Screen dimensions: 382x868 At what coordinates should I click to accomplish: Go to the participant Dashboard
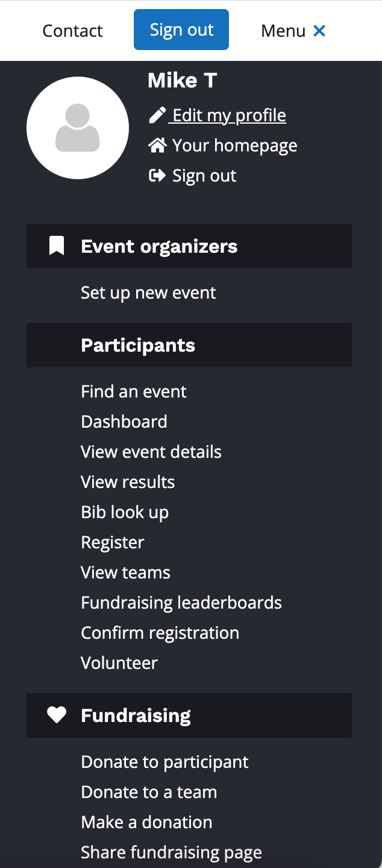[x=124, y=422]
